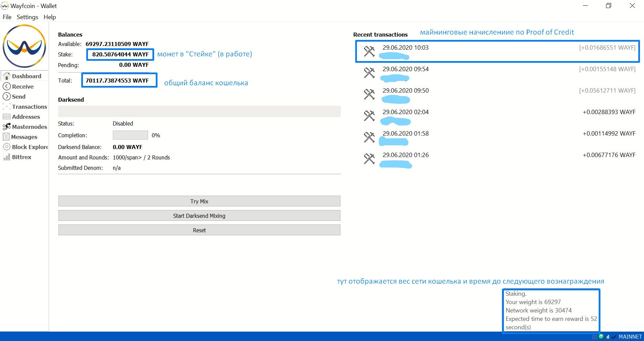This screenshot has width=644, height=341.
Task: Open the Masternodes page
Action: coord(25,127)
